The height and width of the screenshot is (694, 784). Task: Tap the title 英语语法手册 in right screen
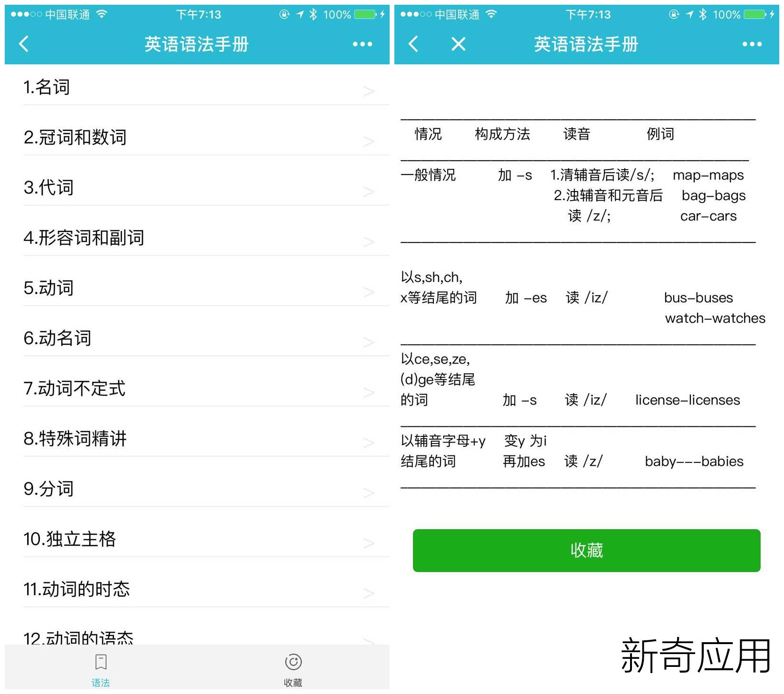[586, 44]
